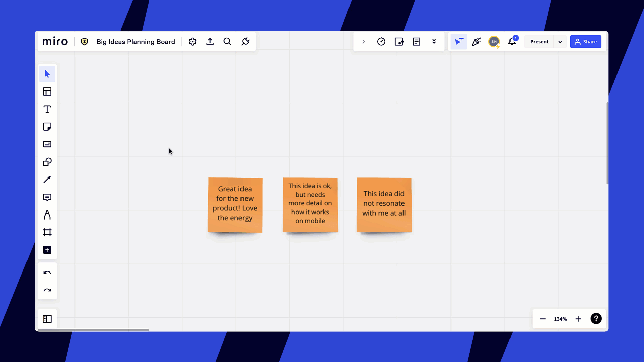Open more tools plus button
The height and width of the screenshot is (362, 644).
47,250
